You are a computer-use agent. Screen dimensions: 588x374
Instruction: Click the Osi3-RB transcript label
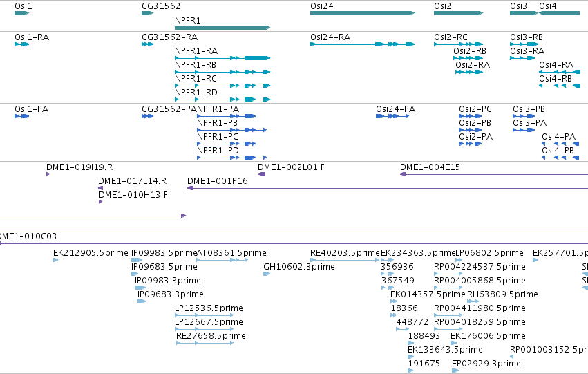pos(527,37)
